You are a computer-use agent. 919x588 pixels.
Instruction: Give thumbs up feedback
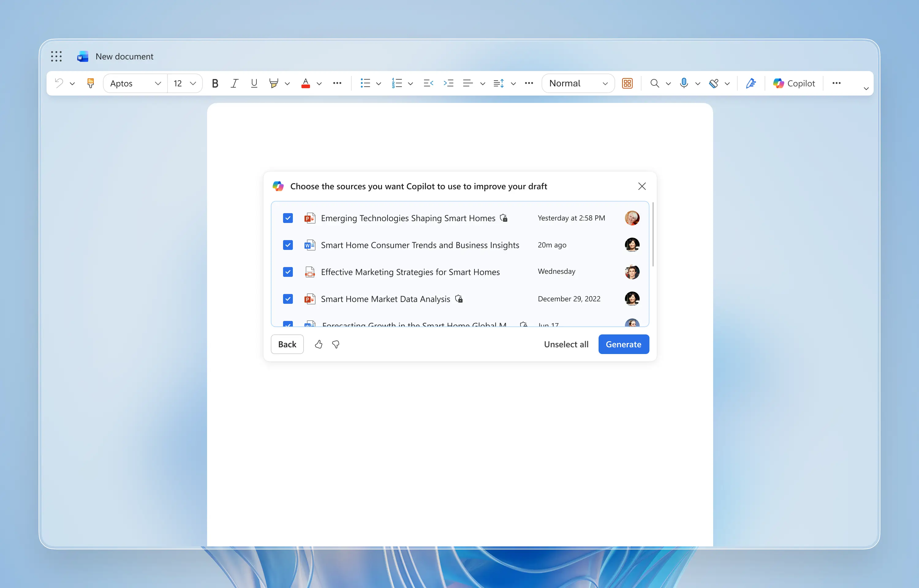[x=318, y=345]
